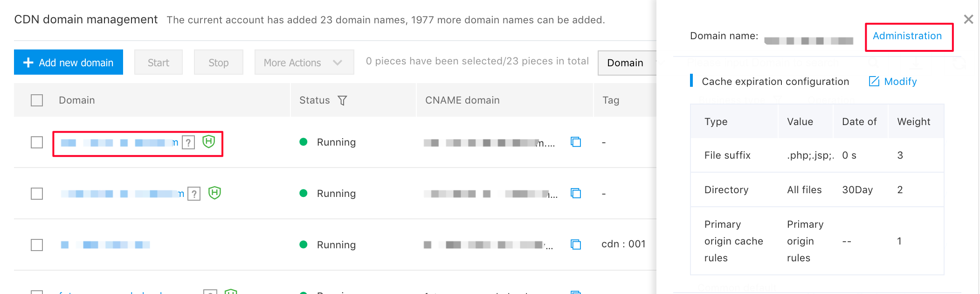Click the question mark icon on first domain
Screen dimensions: 980x294
(x=188, y=142)
